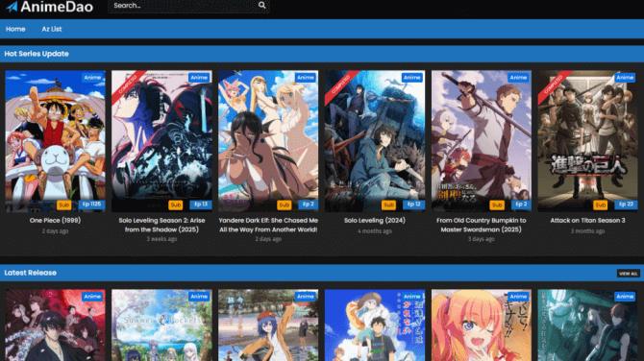Open the Solo Leveling (2024) poster
Viewport: 644px width, 361px height.
tap(375, 141)
